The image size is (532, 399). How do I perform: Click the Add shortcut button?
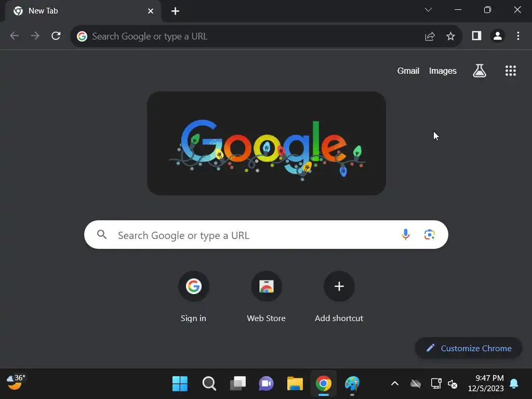click(339, 297)
